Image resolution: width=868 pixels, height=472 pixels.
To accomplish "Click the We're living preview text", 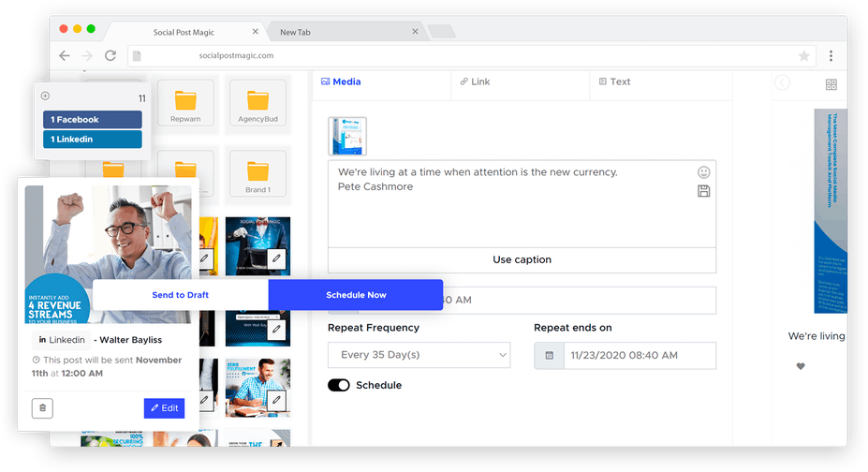I will pyautogui.click(x=817, y=336).
